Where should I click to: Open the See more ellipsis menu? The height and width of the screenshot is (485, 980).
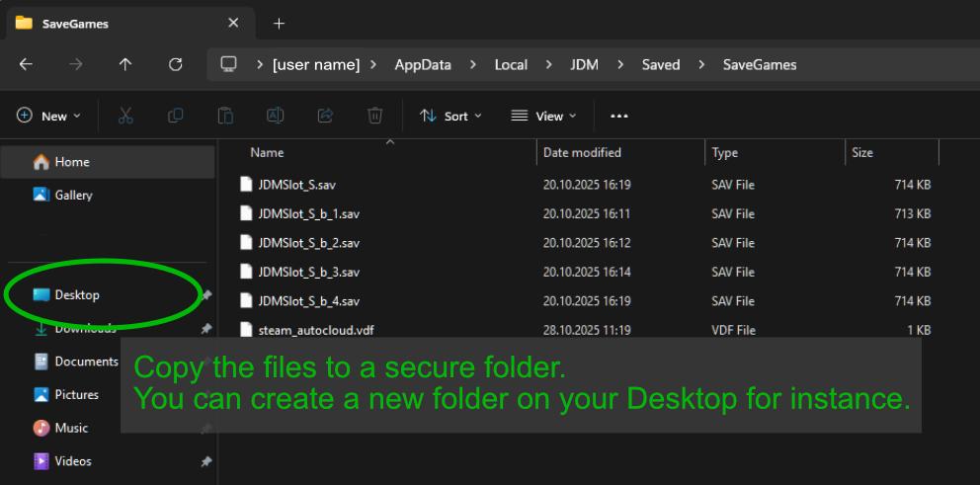(619, 116)
